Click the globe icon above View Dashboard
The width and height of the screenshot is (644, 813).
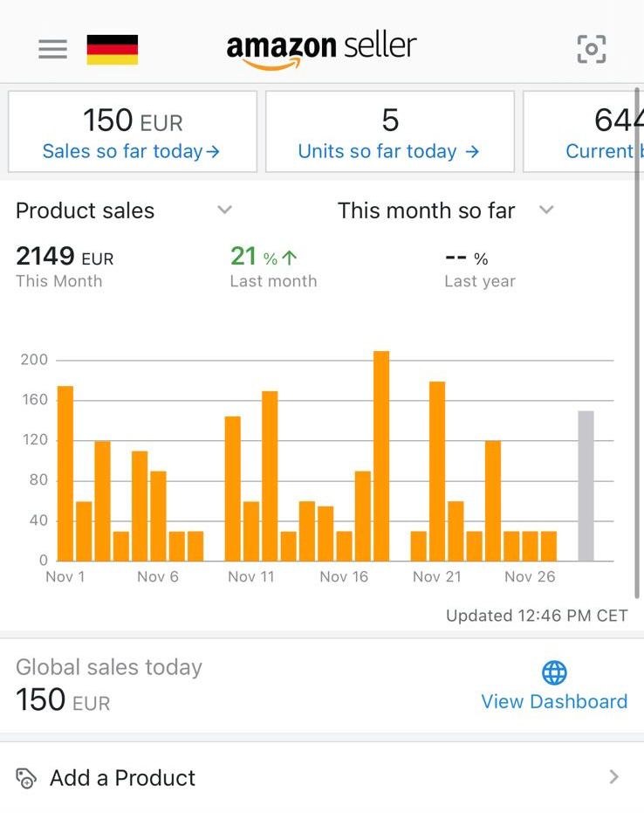[554, 672]
